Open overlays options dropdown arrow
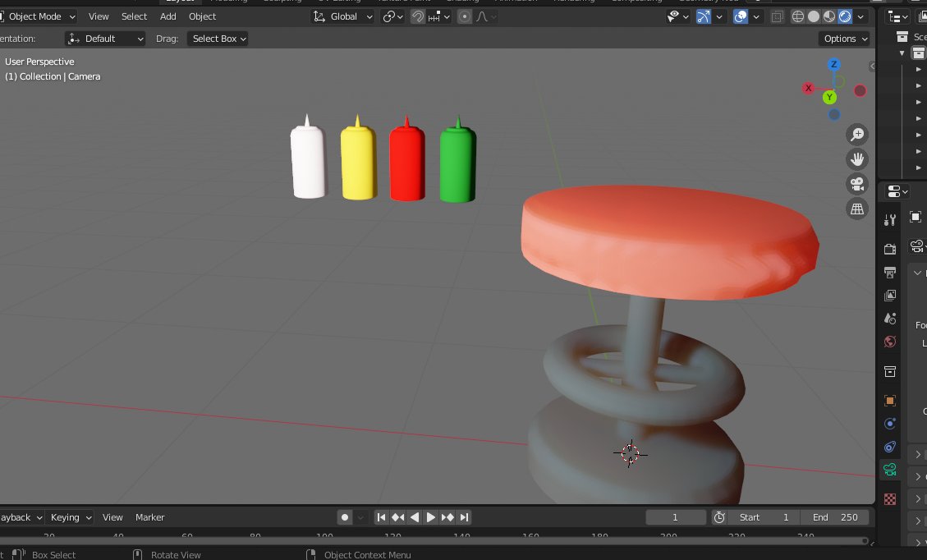The height and width of the screenshot is (560, 927). (x=755, y=16)
